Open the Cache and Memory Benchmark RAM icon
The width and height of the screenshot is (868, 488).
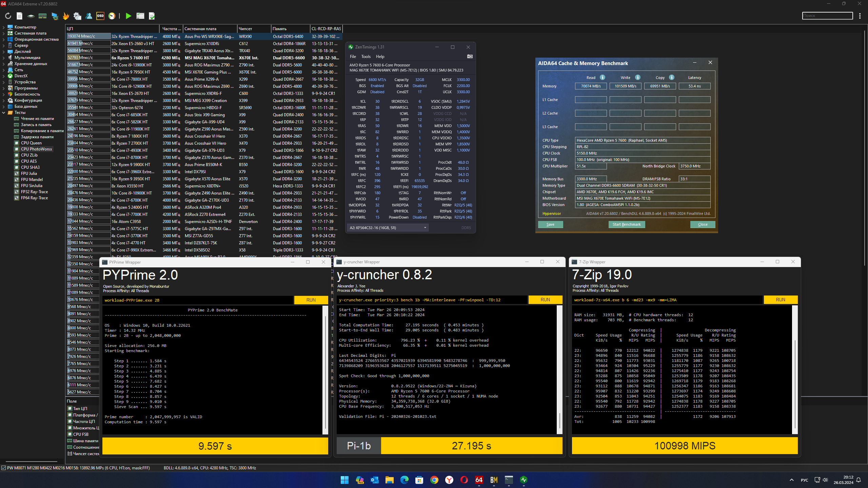(x=42, y=16)
